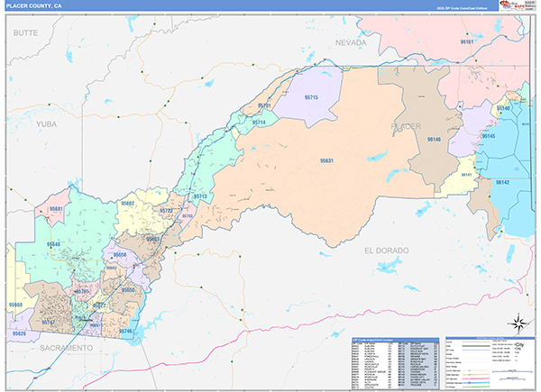Select the pink ZIP 96161 region
The image size is (541, 392).
[467, 41]
